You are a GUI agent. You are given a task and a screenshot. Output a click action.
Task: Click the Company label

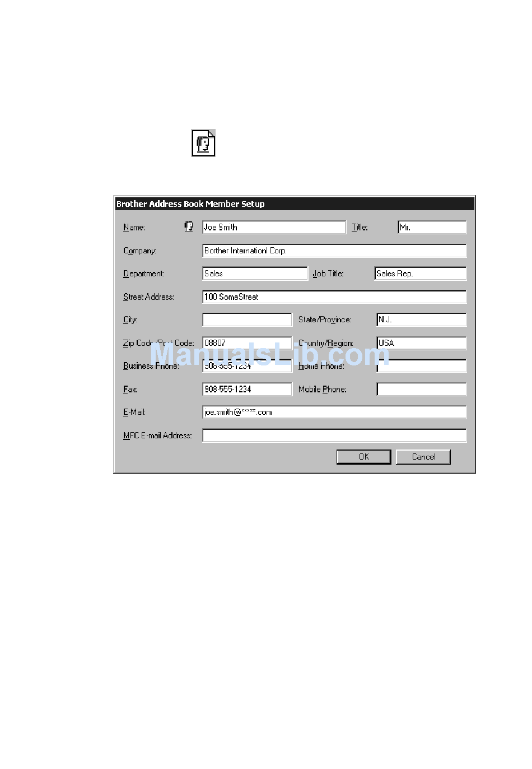tap(139, 251)
